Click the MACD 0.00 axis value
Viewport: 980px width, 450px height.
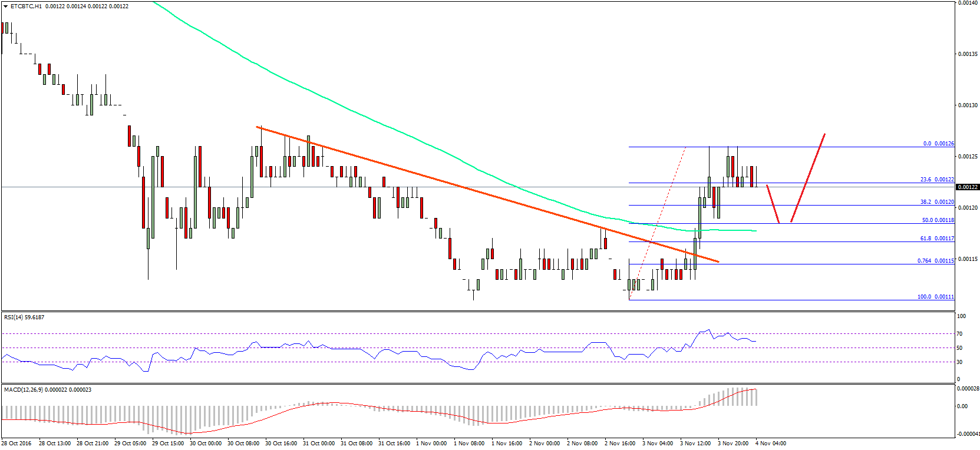[x=962, y=406]
